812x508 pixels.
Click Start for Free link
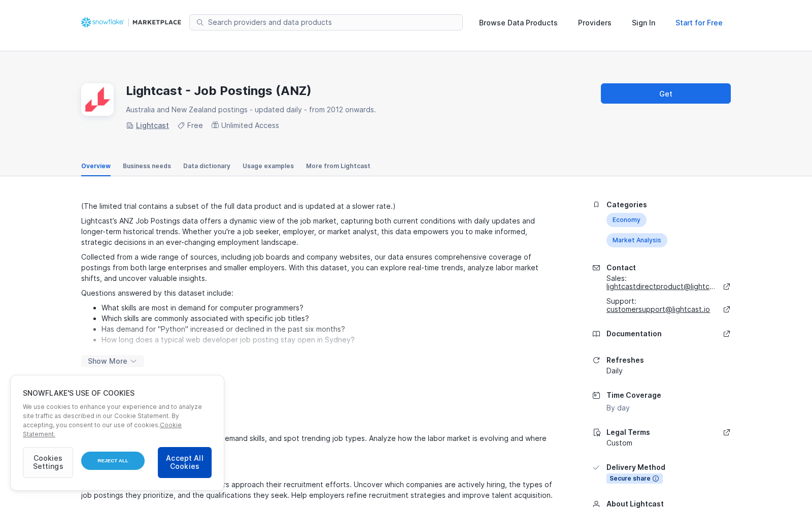point(699,23)
